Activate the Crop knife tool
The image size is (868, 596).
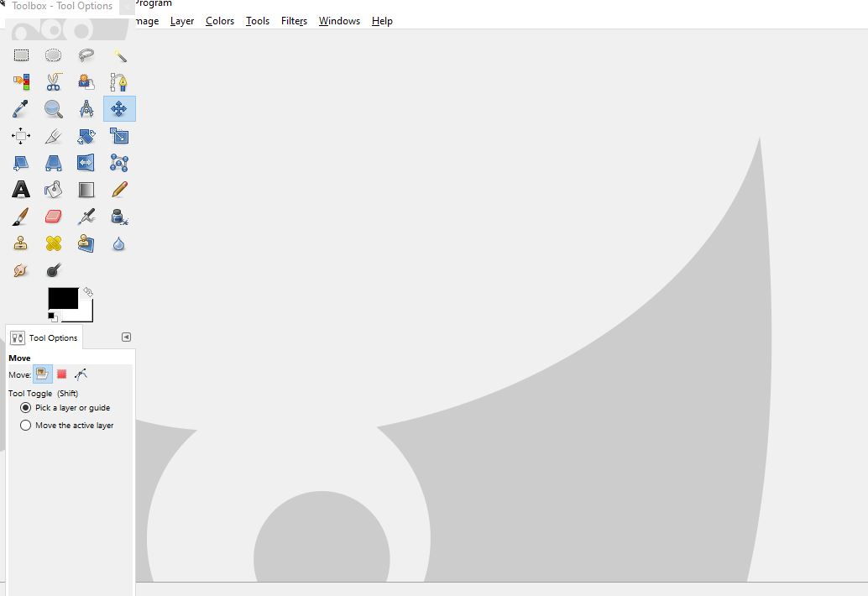(x=53, y=136)
